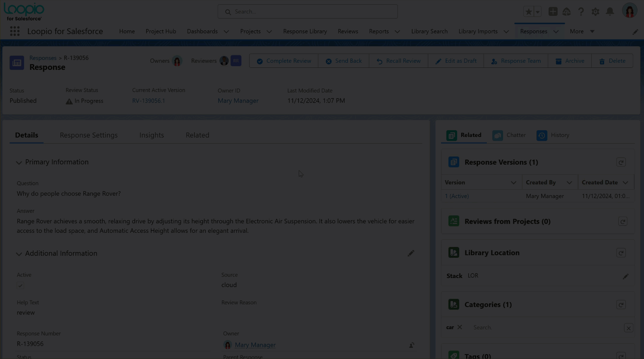Viewport: 644px width, 359px height.
Task: Open Version column sort menu
Action: 513,183
